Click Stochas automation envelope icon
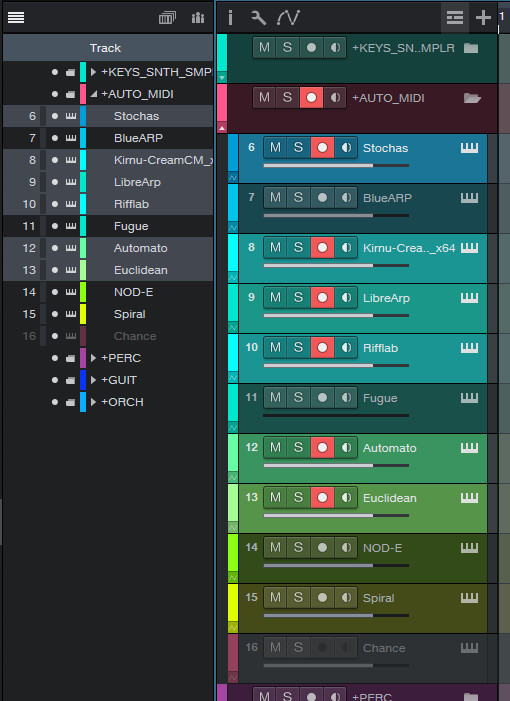Image resolution: width=510 pixels, height=701 pixels. click(233, 177)
